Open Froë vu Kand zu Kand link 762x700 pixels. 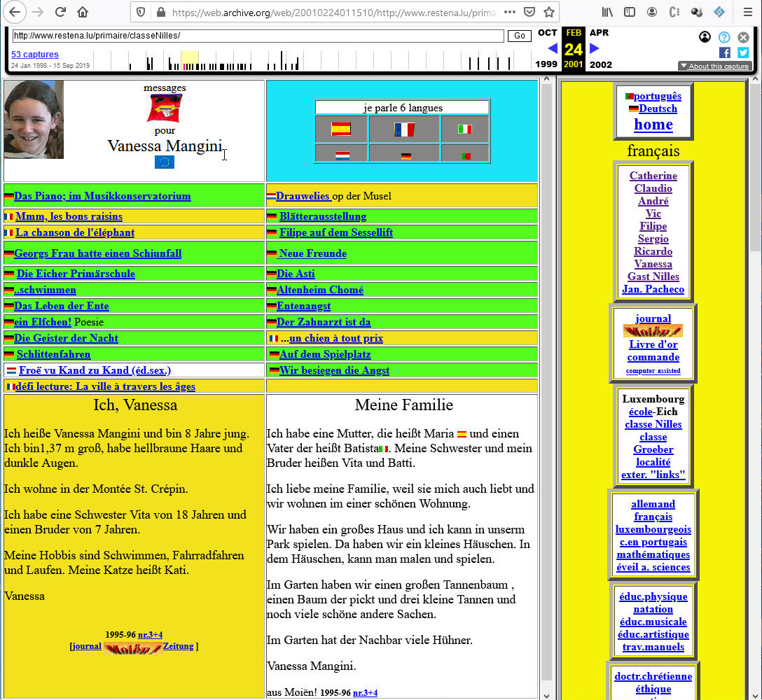[x=95, y=370]
